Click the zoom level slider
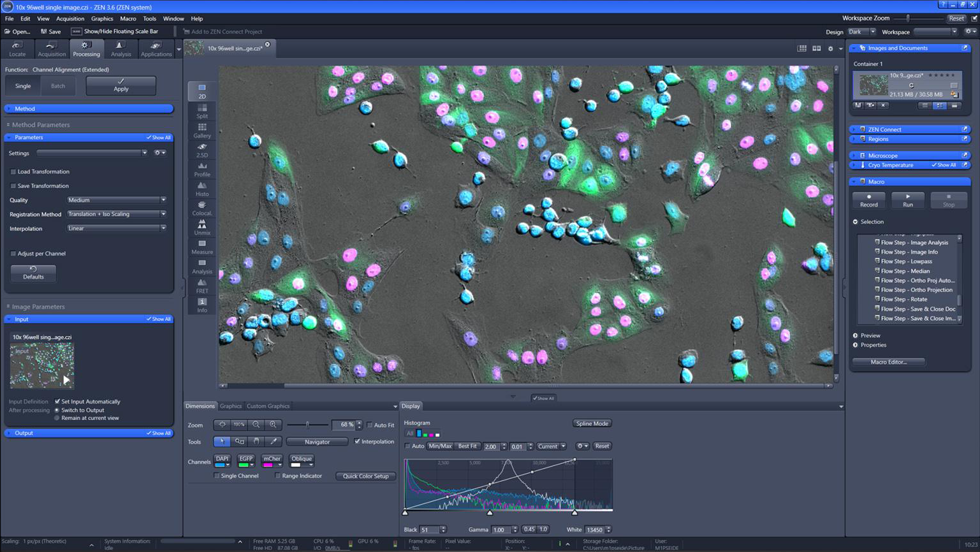Viewport: 980px width, 552px height. [307, 425]
